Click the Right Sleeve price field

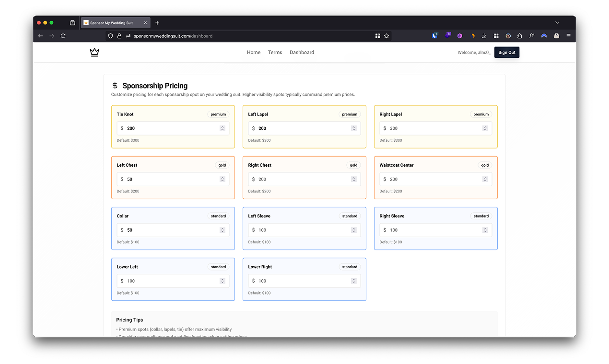436,230
